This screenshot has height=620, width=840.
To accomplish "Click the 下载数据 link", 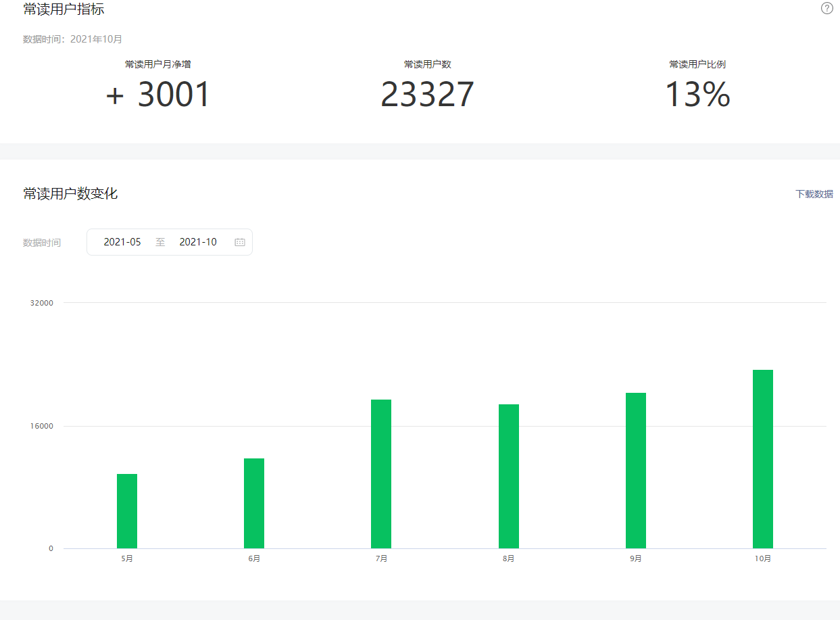I will [x=814, y=194].
